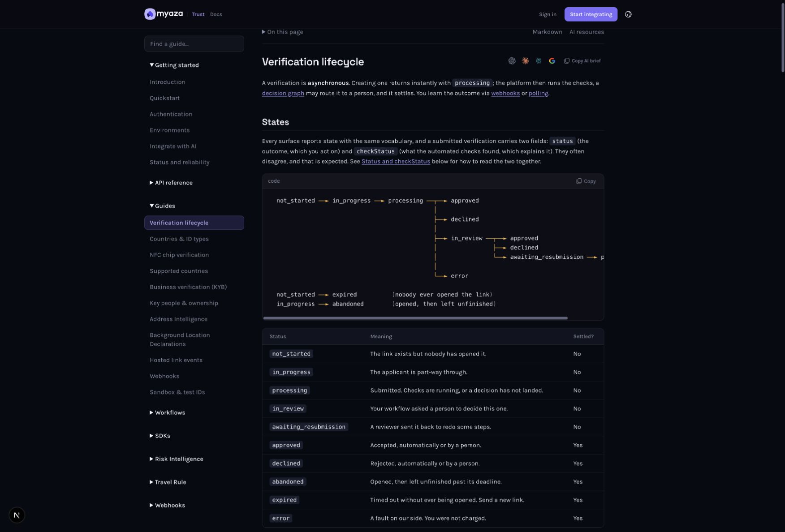The width and height of the screenshot is (785, 532).
Task: Expand the Risk Intelligence section
Action: tap(176, 459)
